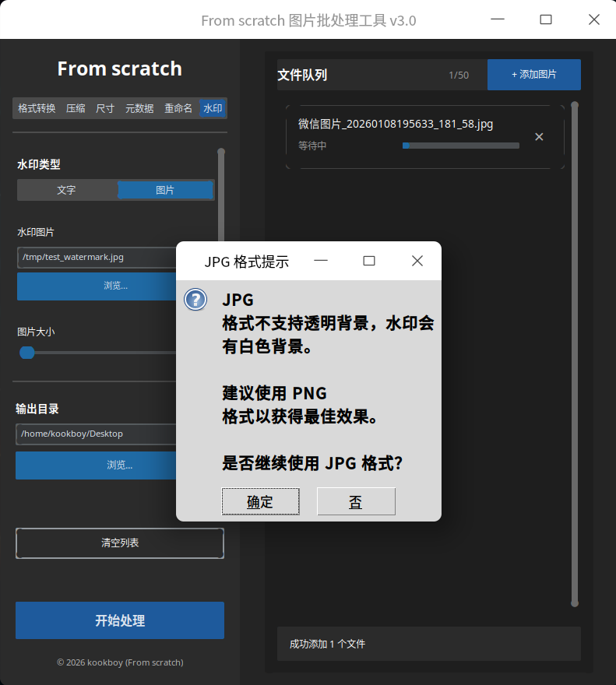Click the output directory path field

tap(96, 434)
